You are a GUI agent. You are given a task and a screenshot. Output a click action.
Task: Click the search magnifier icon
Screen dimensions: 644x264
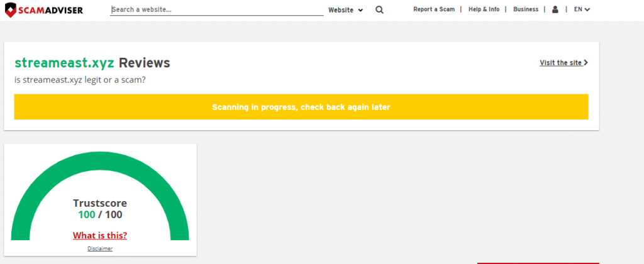(379, 10)
